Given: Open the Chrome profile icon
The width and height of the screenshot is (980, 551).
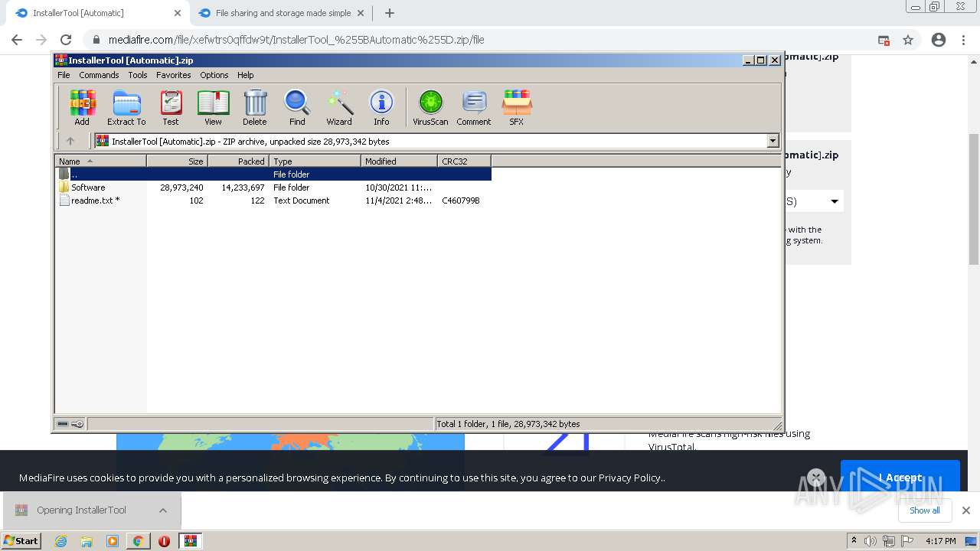Looking at the screenshot, I should (939, 40).
